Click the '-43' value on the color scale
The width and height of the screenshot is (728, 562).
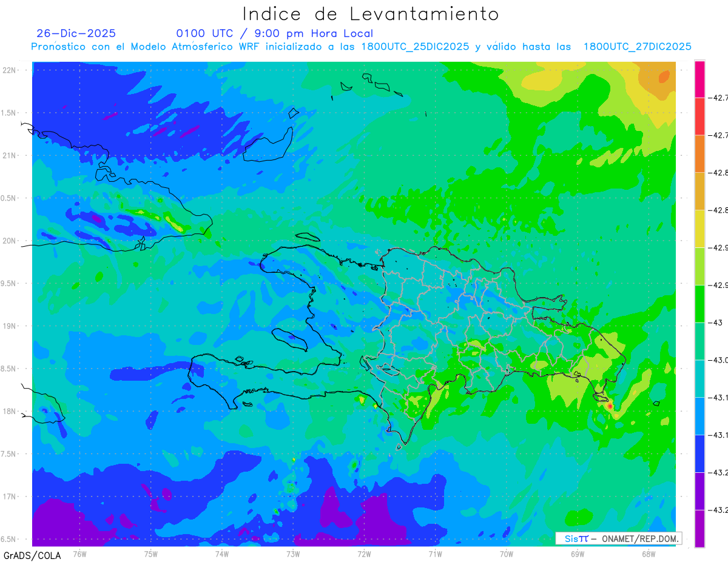tap(716, 323)
